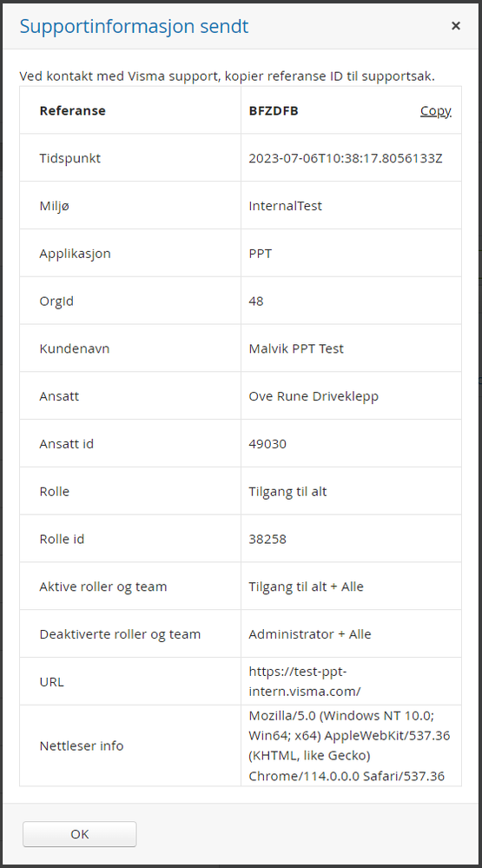Close the Supportinformasjon sendt dialog
The width and height of the screenshot is (482, 868).
pos(455,26)
